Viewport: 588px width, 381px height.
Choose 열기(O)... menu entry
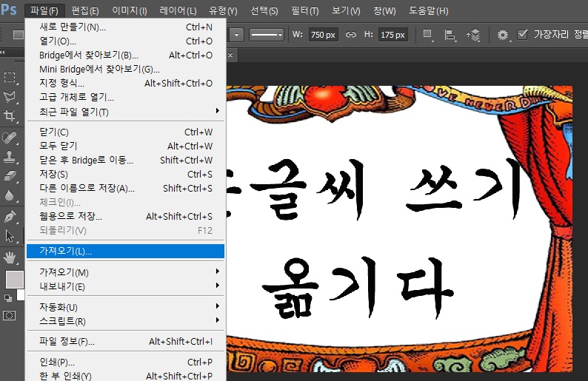click(x=126, y=41)
